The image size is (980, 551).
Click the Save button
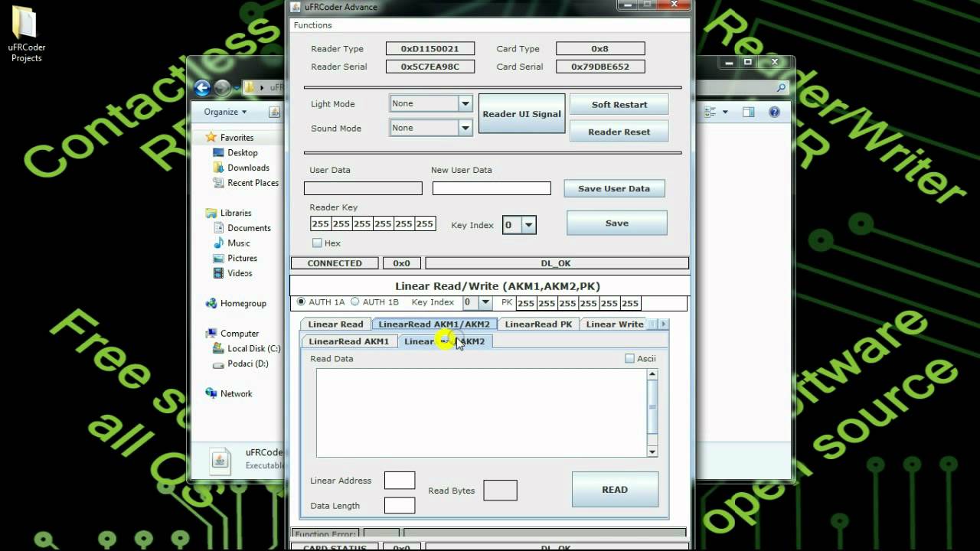click(x=617, y=223)
